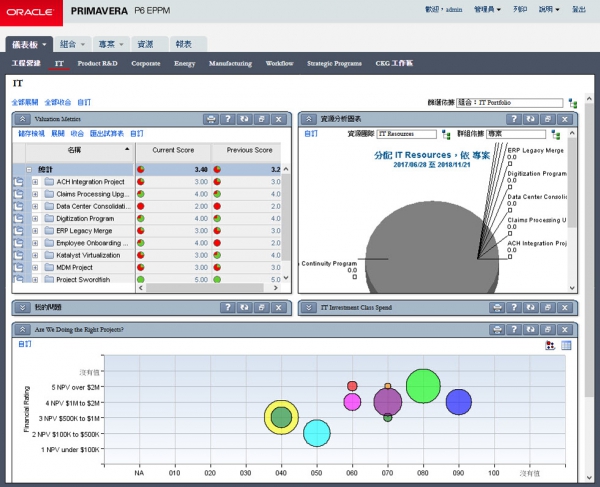Select the cyan bubble at 050

[317, 433]
